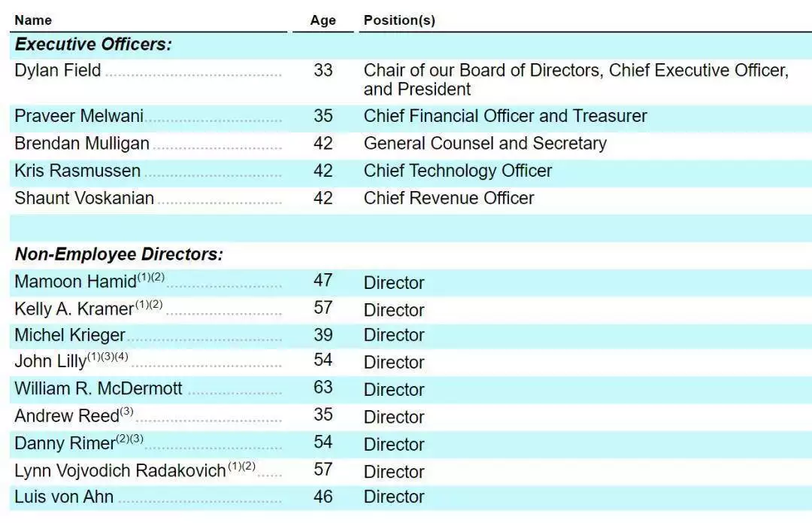Click William R. McDermott's age value 63
This screenshot has width=812, height=523.
coord(323,389)
